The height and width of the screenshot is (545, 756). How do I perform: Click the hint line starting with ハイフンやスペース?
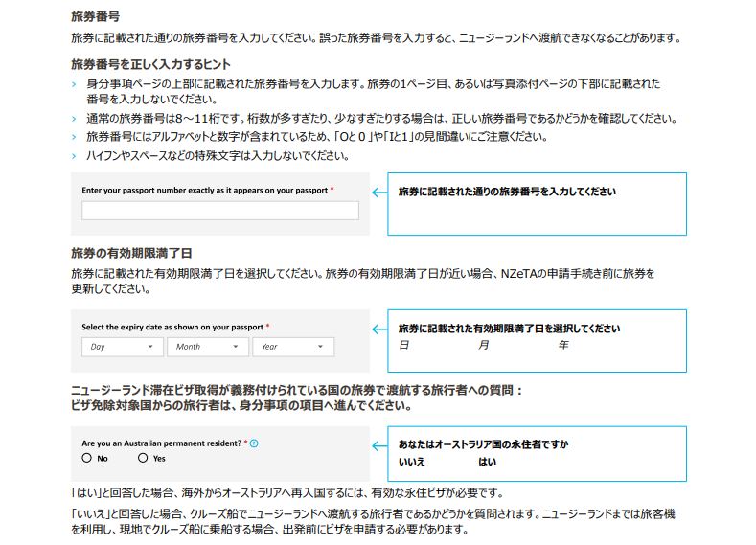click(x=218, y=155)
